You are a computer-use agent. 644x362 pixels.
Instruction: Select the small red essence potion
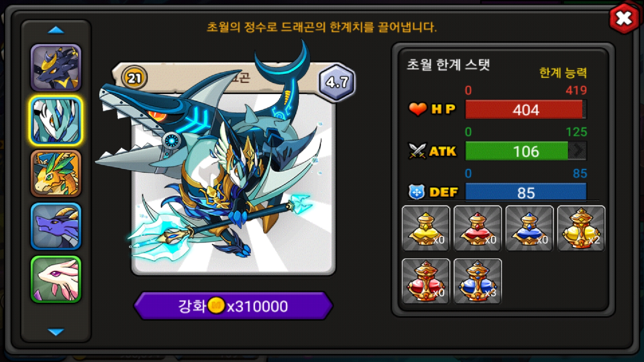point(478,228)
